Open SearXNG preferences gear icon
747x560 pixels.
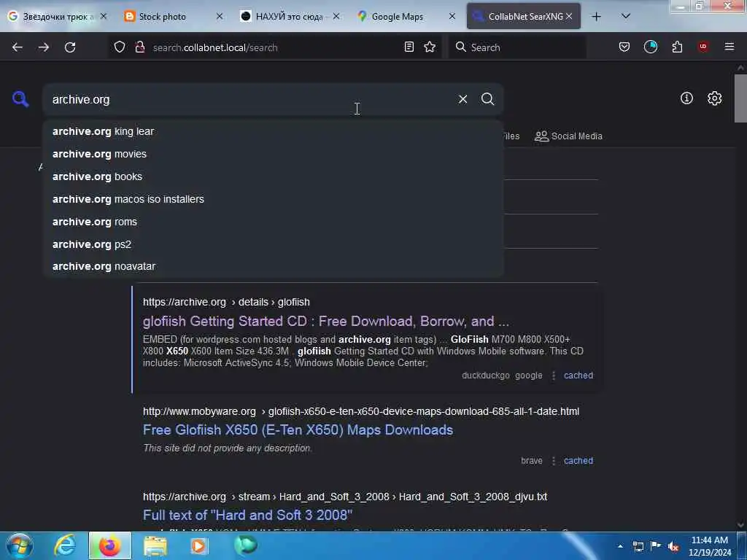[714, 98]
